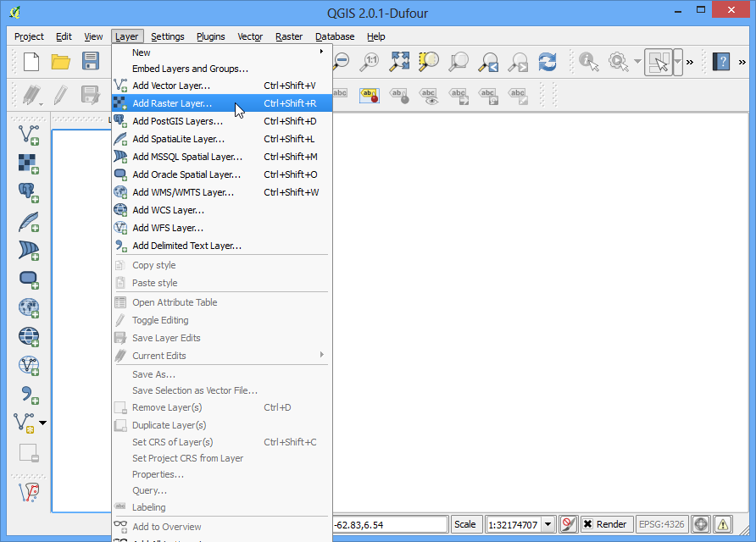Open the Project menu

29,36
